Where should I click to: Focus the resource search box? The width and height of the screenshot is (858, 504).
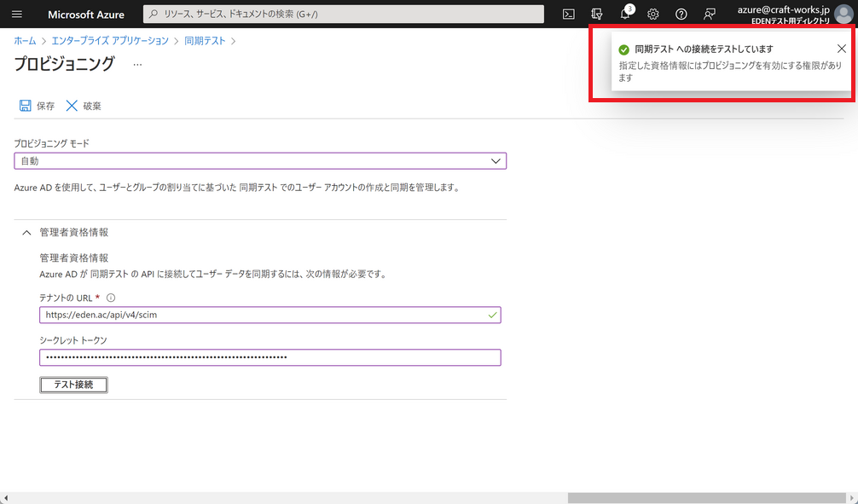[344, 14]
